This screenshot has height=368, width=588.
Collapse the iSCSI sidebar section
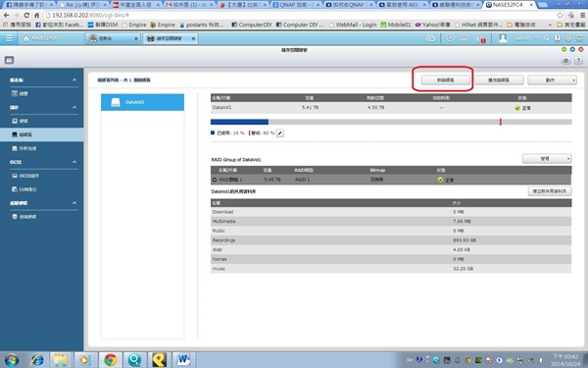pyautogui.click(x=74, y=162)
